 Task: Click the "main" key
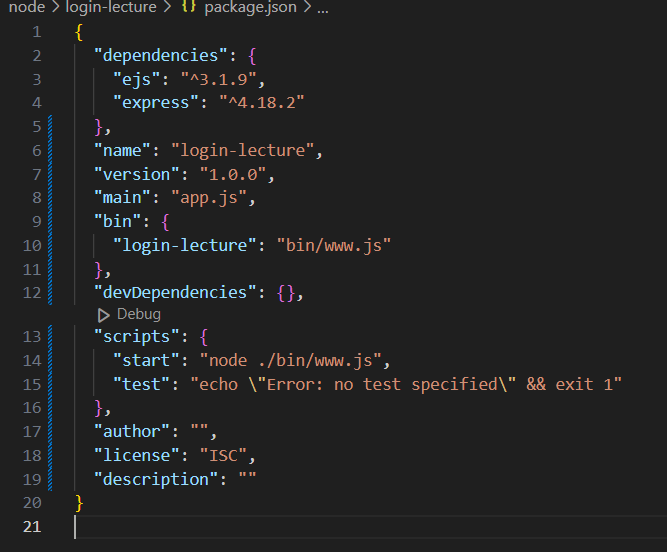tap(123, 198)
